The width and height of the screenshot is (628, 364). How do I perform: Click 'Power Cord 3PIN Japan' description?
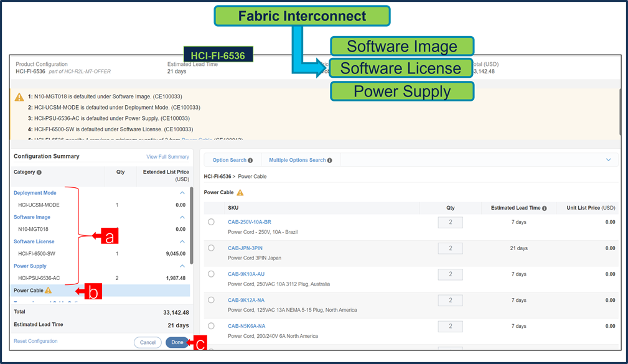(x=255, y=258)
